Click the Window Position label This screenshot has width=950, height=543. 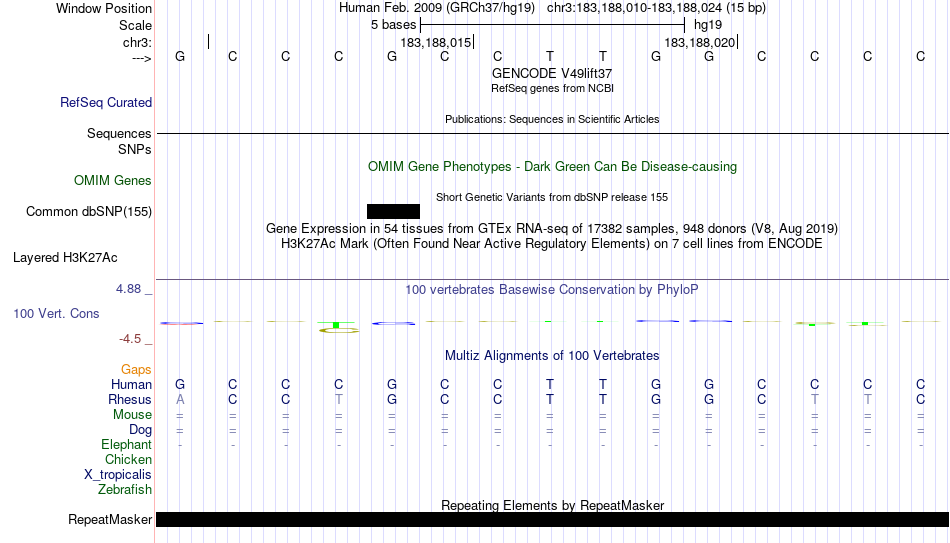click(104, 8)
